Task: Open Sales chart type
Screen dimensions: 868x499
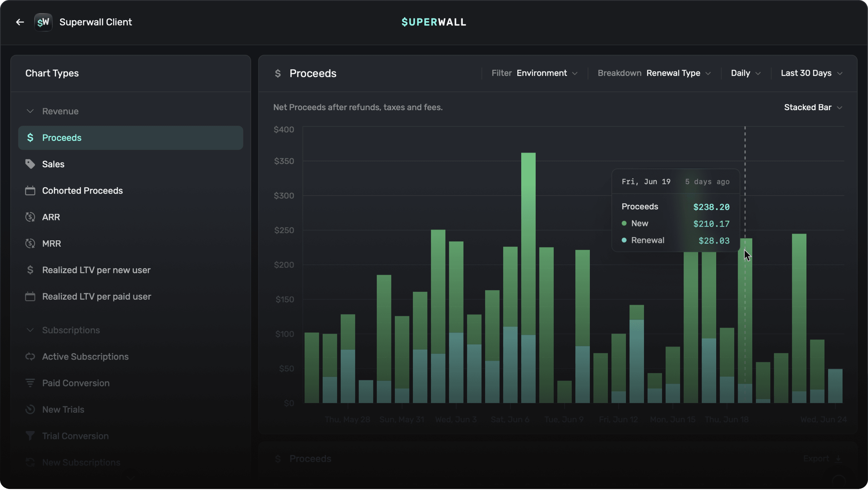Action: point(131,164)
